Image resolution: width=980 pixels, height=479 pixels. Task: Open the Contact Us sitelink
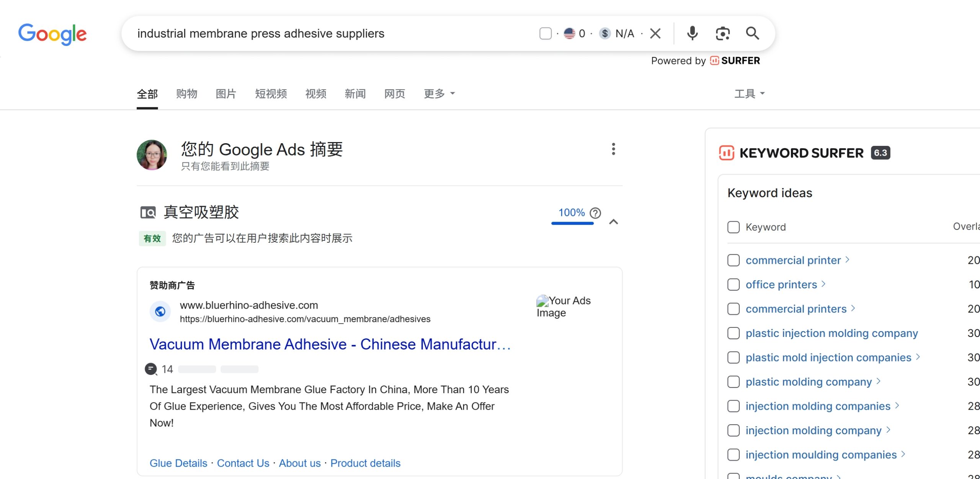[x=243, y=463]
